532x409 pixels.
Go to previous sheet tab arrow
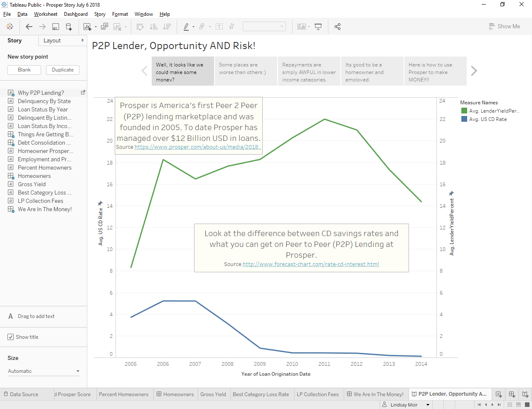click(486, 404)
